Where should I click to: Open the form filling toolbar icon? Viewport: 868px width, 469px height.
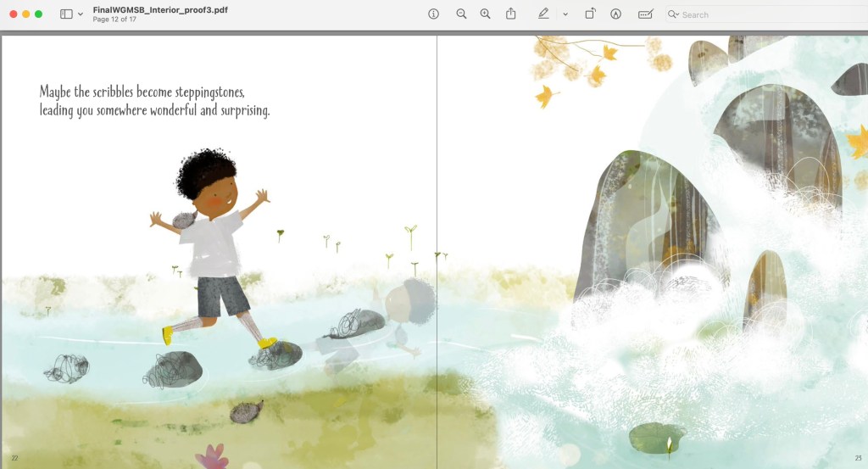click(645, 14)
